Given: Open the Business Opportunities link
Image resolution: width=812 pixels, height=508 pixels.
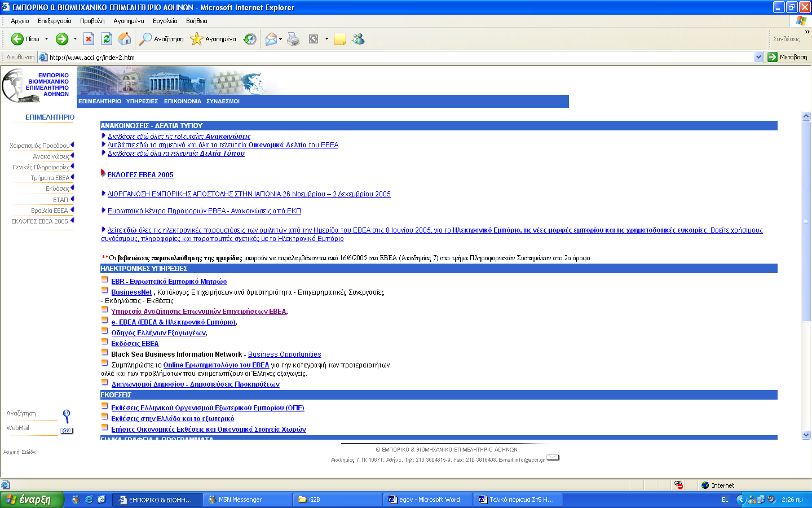Looking at the screenshot, I should tap(285, 354).
